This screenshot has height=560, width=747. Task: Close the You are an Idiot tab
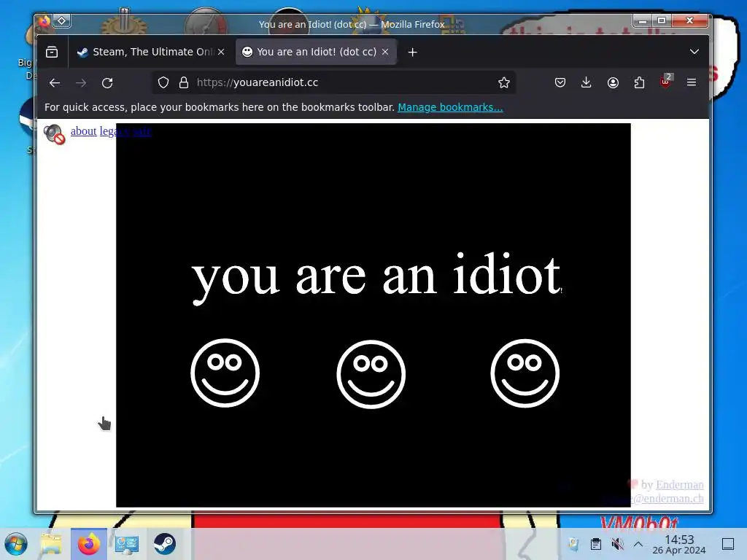click(385, 52)
